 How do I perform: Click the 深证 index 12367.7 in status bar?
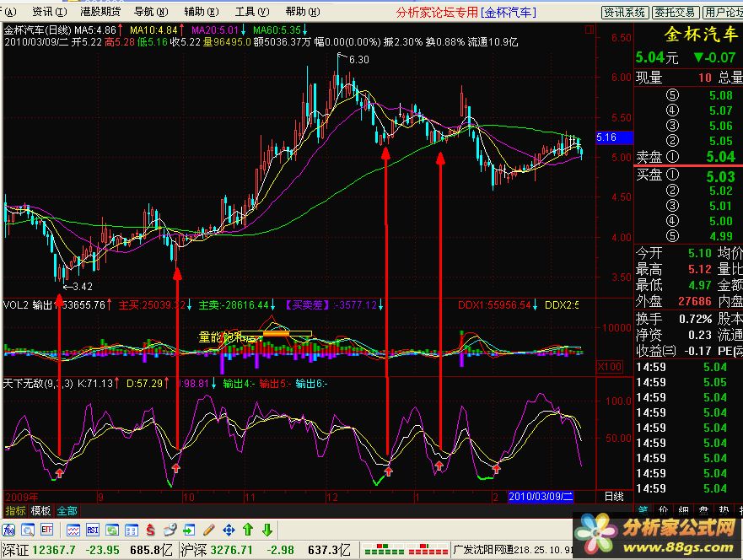(x=54, y=550)
